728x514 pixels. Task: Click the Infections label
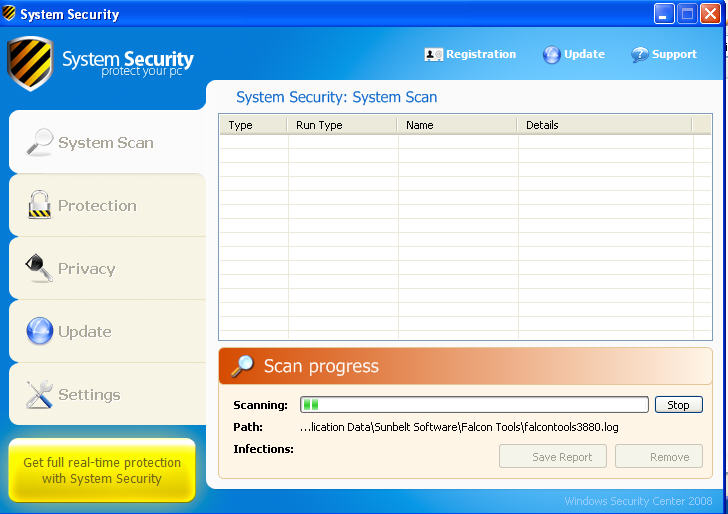pos(263,449)
